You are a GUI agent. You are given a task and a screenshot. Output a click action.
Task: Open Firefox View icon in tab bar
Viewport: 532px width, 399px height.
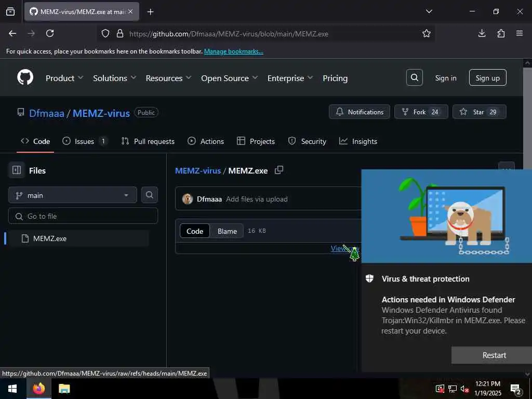[10, 11]
